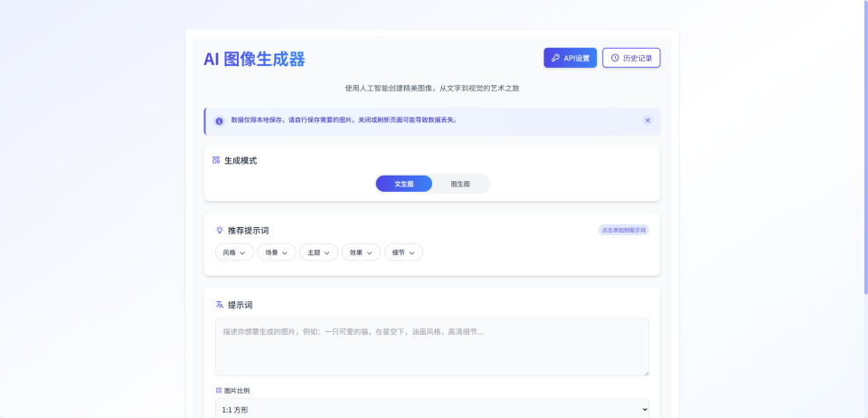Click the 生成模式 heading text
The height and width of the screenshot is (418, 868).
click(241, 160)
